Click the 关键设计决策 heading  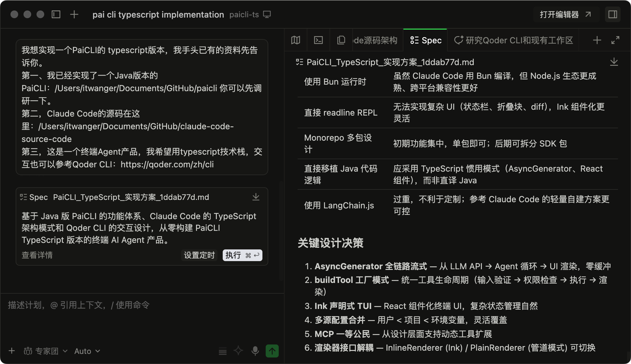[x=330, y=243]
